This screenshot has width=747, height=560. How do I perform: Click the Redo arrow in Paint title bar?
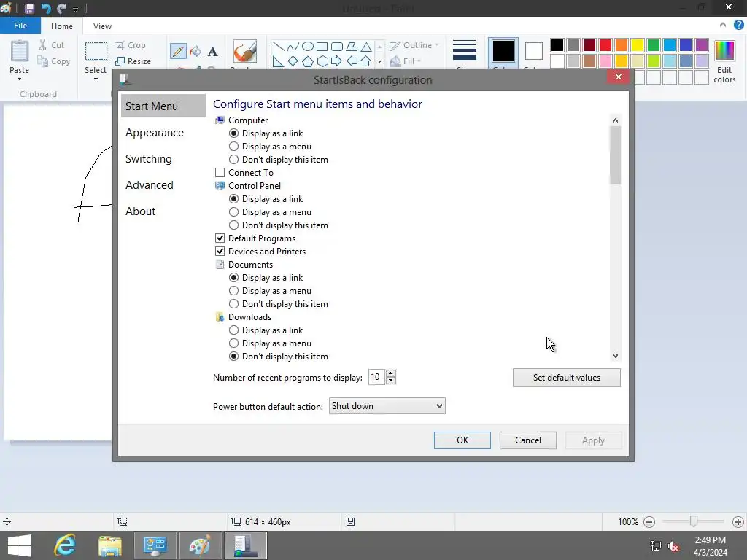point(61,8)
